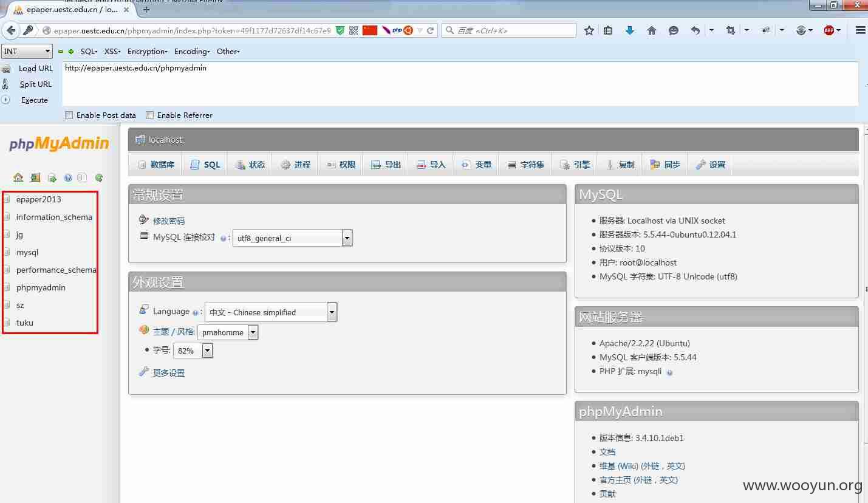This screenshot has width=868, height=503.
Task: Click the HackBar green minus icon
Action: coord(61,52)
